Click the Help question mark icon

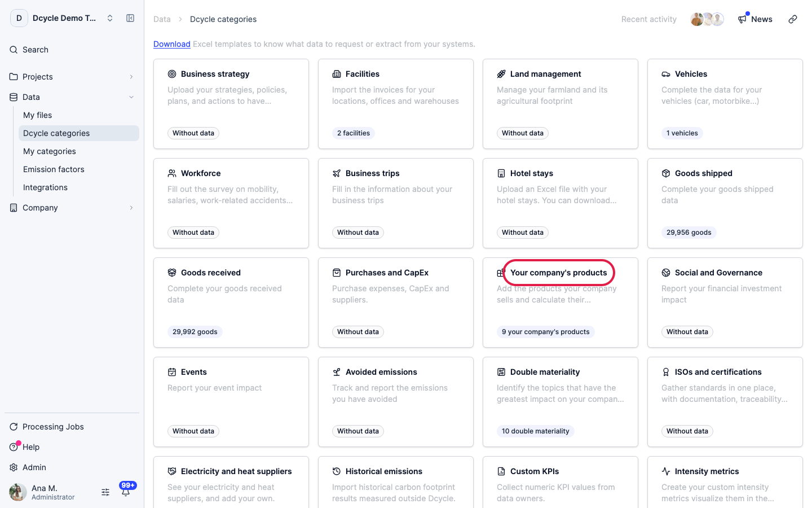14,447
